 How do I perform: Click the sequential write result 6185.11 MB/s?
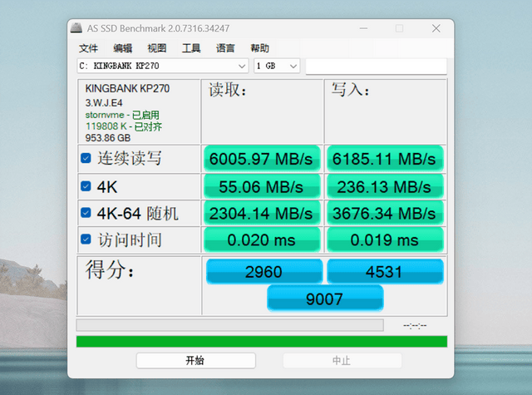(x=385, y=159)
